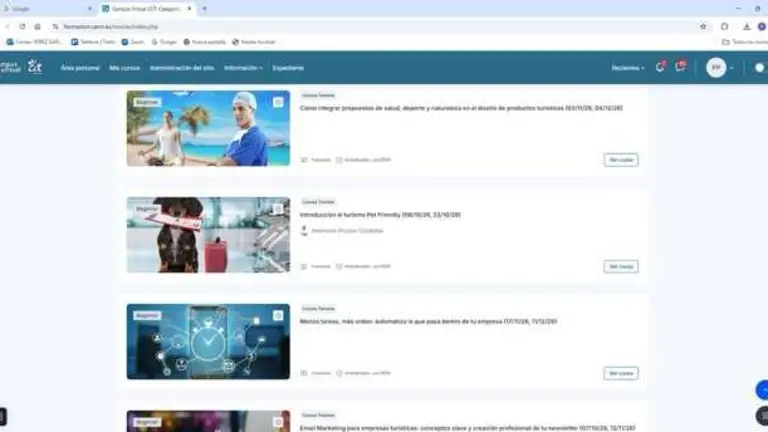
Task: Expand the Recientes dropdown
Action: coord(627,68)
